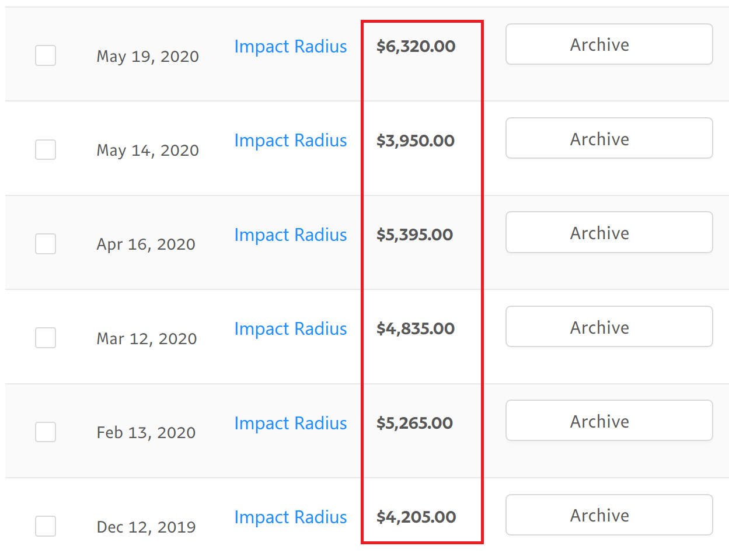Open Impact Radius link for $6,320.00 payment
Image resolution: width=729 pixels, height=560 pixels.
point(291,47)
